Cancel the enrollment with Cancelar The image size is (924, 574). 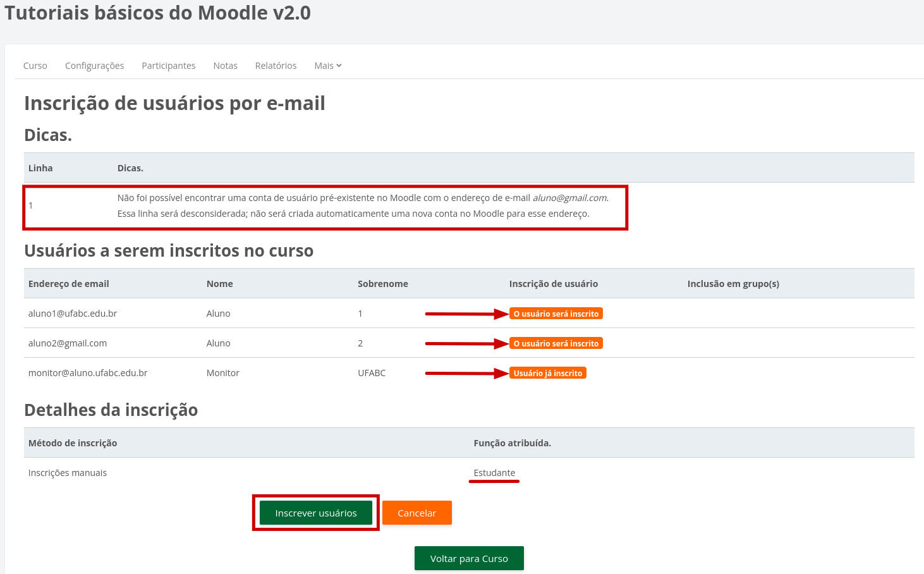(417, 513)
